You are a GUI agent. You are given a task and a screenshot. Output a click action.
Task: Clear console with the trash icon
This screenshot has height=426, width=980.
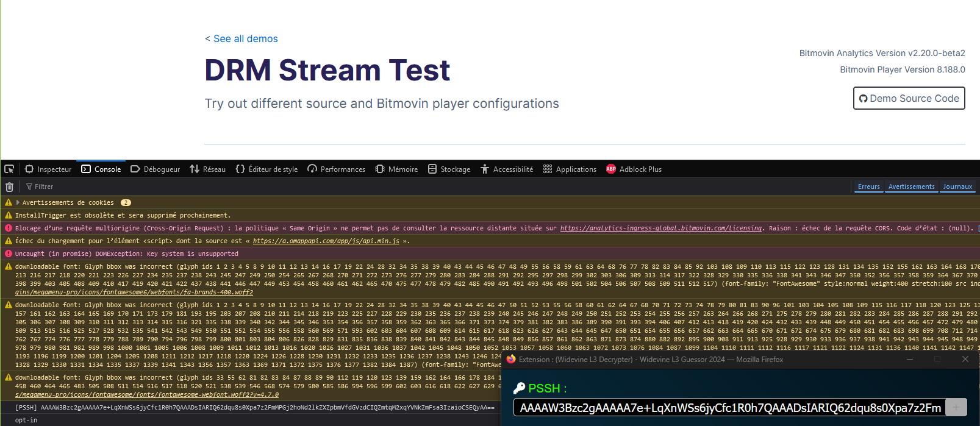[x=9, y=186]
